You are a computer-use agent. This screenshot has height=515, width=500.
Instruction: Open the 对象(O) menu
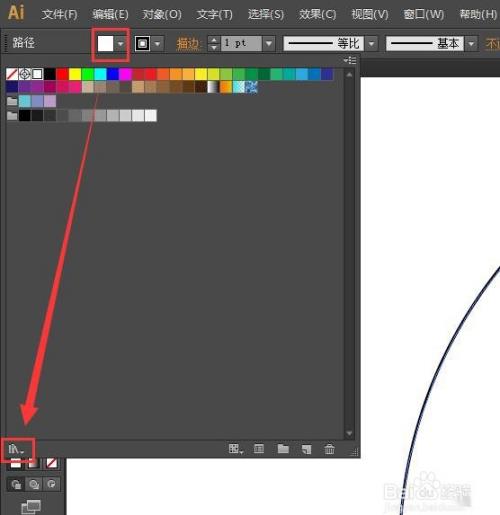[162, 14]
